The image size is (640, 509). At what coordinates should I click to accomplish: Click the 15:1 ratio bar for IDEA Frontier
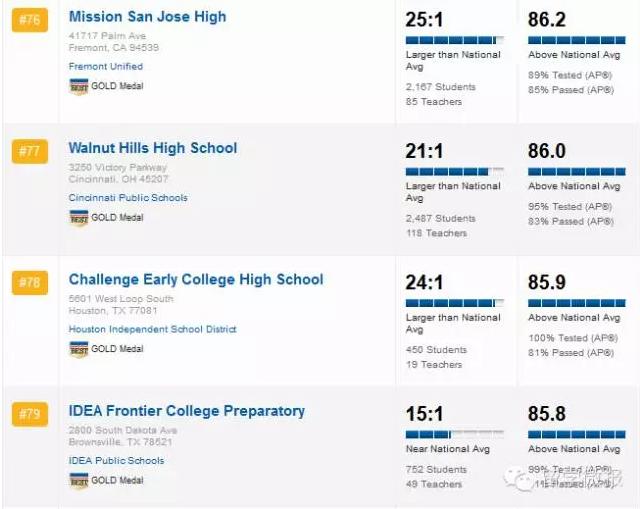click(455, 434)
